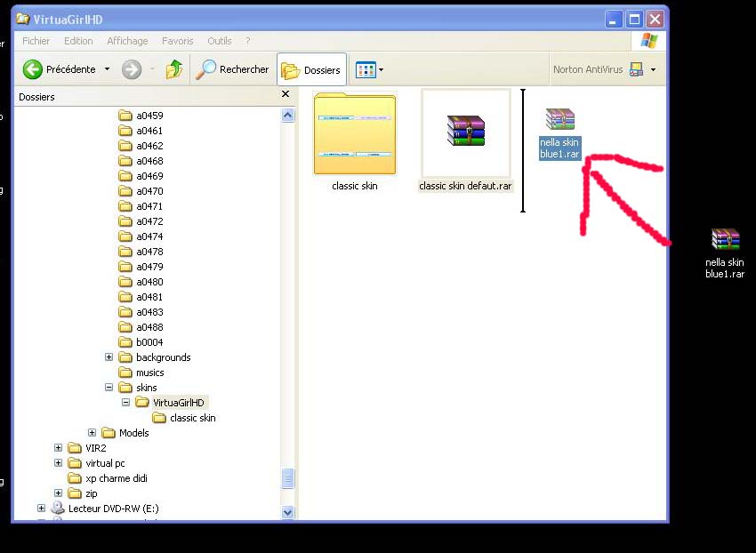Open the Rechercher search tool

[x=232, y=69]
